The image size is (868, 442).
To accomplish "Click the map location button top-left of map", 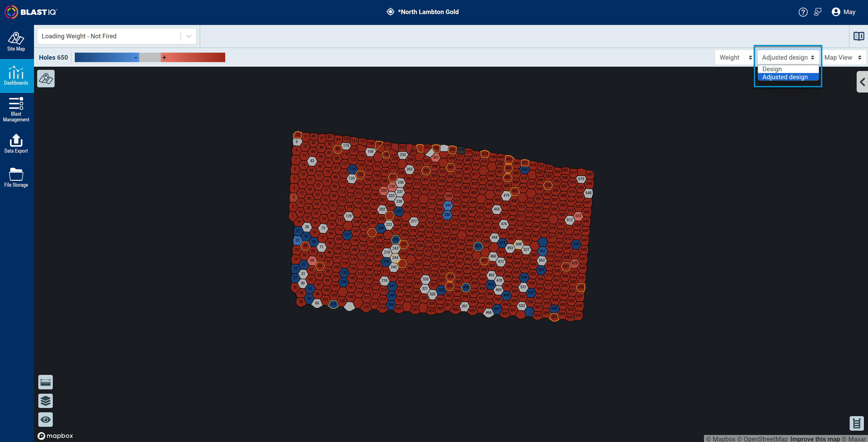I will tap(46, 79).
